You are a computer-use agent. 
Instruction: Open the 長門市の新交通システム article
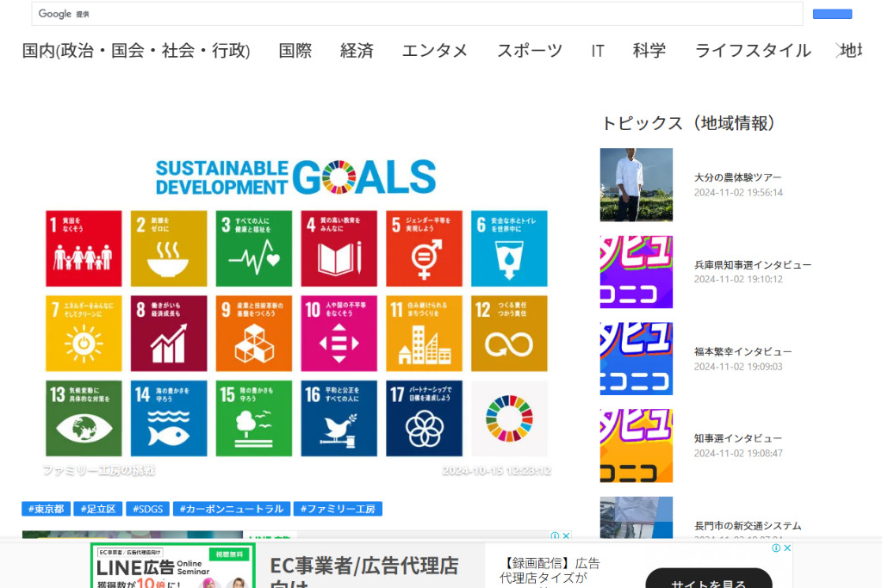coord(748,526)
